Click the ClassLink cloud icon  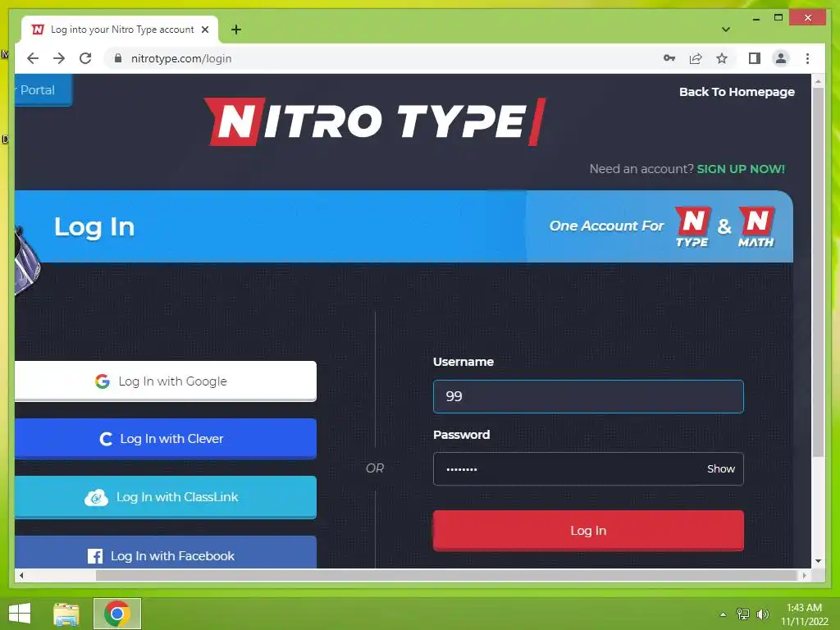97,498
